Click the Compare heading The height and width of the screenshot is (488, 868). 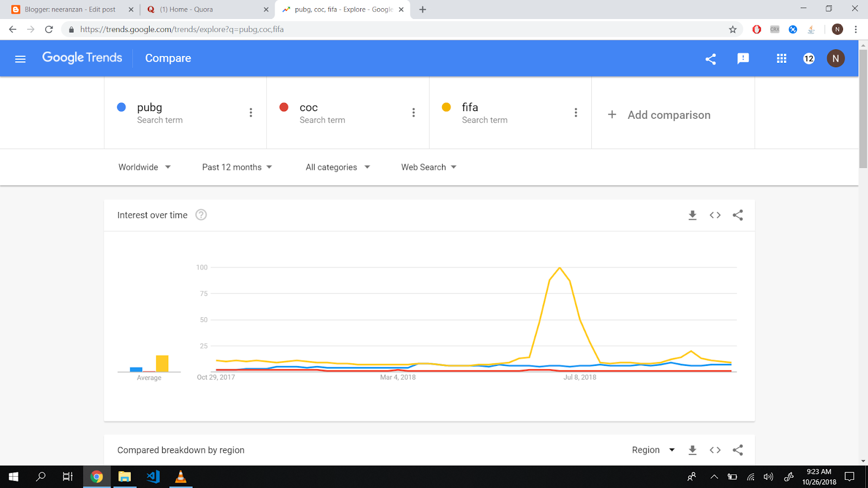[168, 58]
